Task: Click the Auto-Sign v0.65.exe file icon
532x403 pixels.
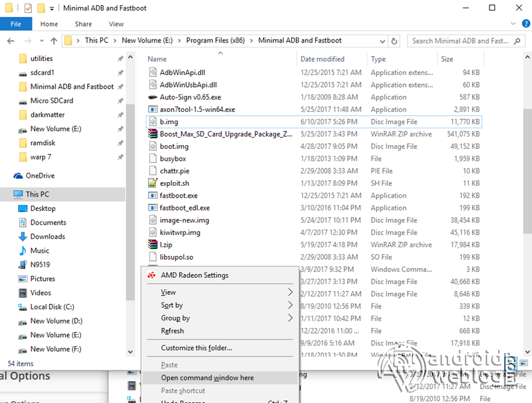Action: click(153, 97)
